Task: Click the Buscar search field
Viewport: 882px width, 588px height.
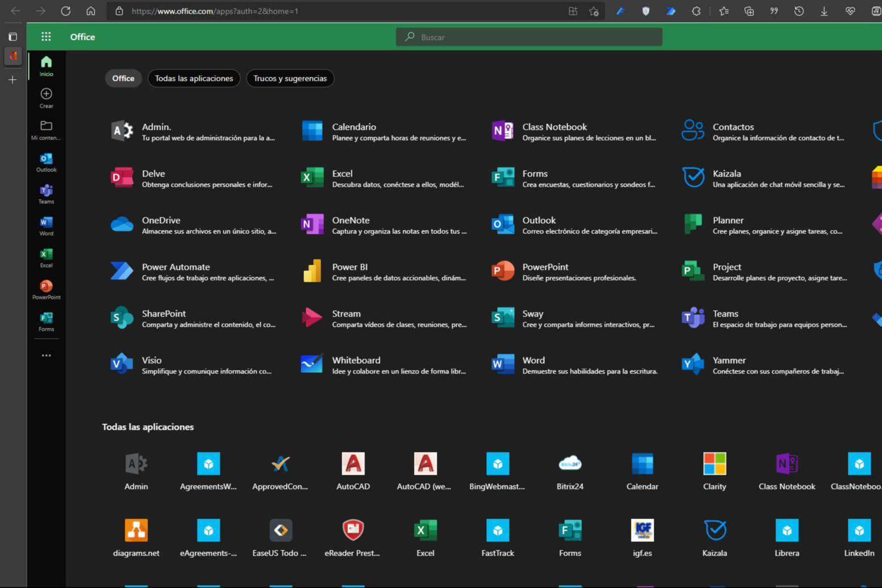Action: point(530,37)
